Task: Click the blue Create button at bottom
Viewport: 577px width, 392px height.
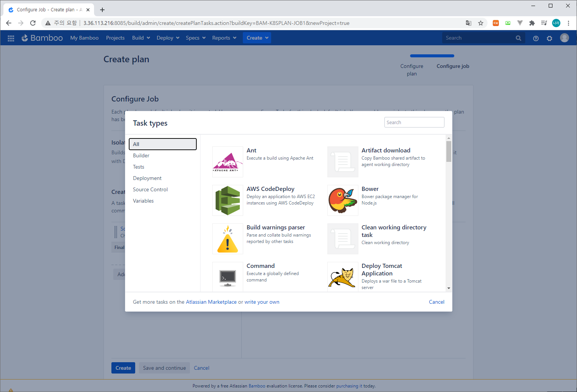Action: pos(123,368)
